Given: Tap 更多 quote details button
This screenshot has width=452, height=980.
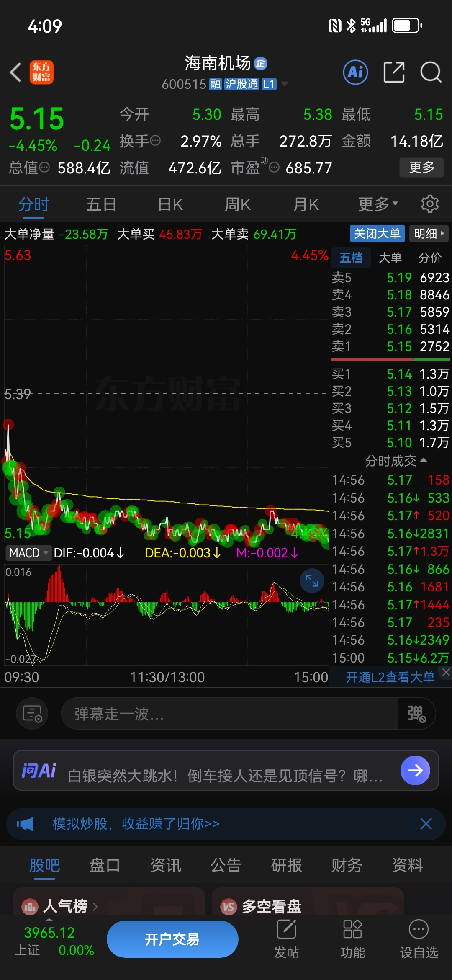Looking at the screenshot, I should pyautogui.click(x=421, y=168).
